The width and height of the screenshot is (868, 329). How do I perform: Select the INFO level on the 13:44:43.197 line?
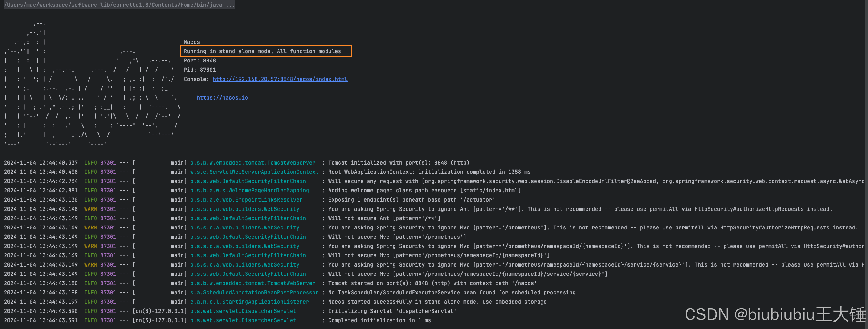click(91, 302)
